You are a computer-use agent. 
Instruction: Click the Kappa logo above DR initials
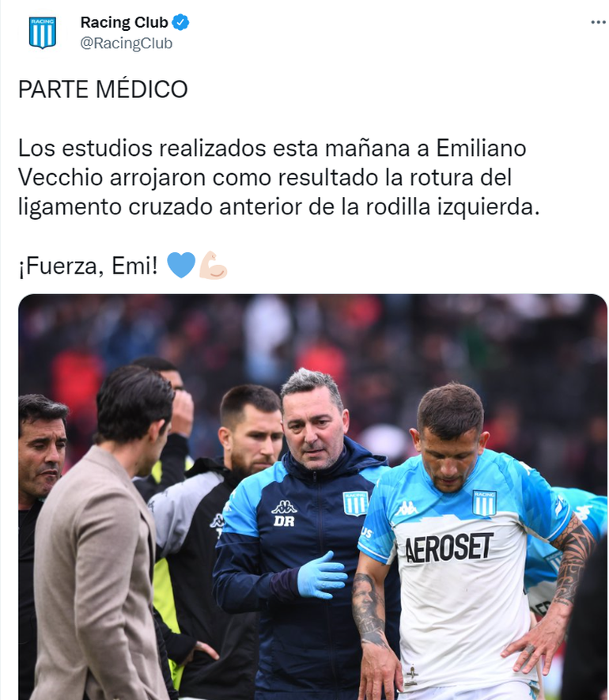pyautogui.click(x=284, y=507)
